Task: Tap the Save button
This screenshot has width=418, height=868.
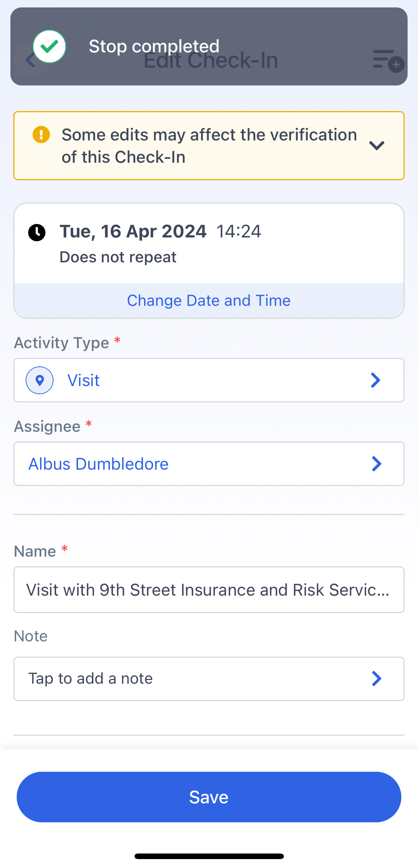Action: (x=209, y=797)
